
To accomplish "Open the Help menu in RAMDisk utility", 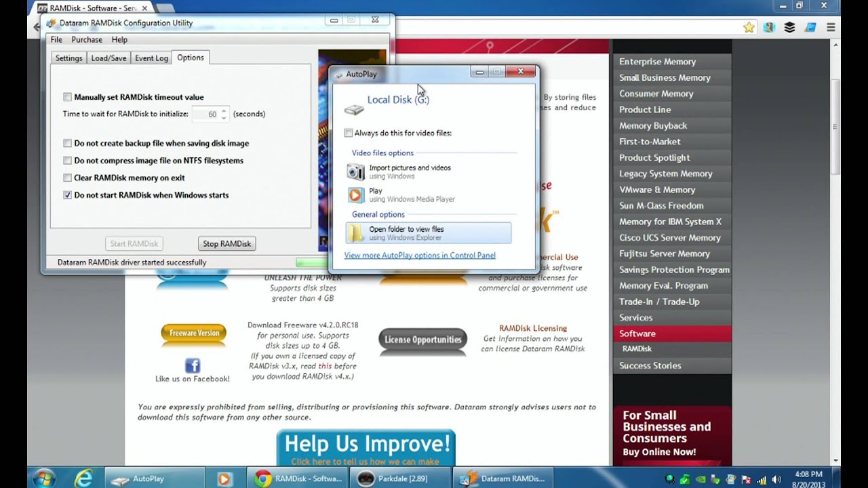I will pyautogui.click(x=119, y=39).
